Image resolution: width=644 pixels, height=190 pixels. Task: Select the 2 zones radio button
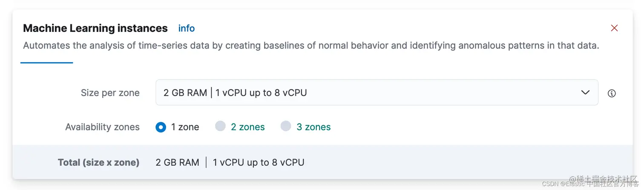click(220, 127)
